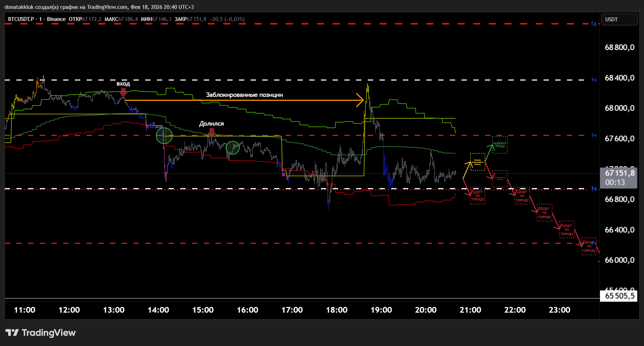Click the Binance exchange label
Screen dimensions: 644x346
56,19
